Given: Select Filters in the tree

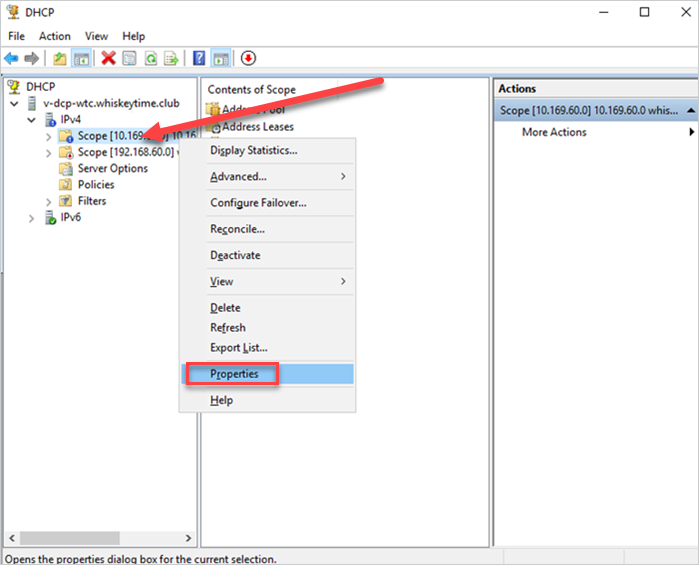Looking at the screenshot, I should (x=92, y=201).
